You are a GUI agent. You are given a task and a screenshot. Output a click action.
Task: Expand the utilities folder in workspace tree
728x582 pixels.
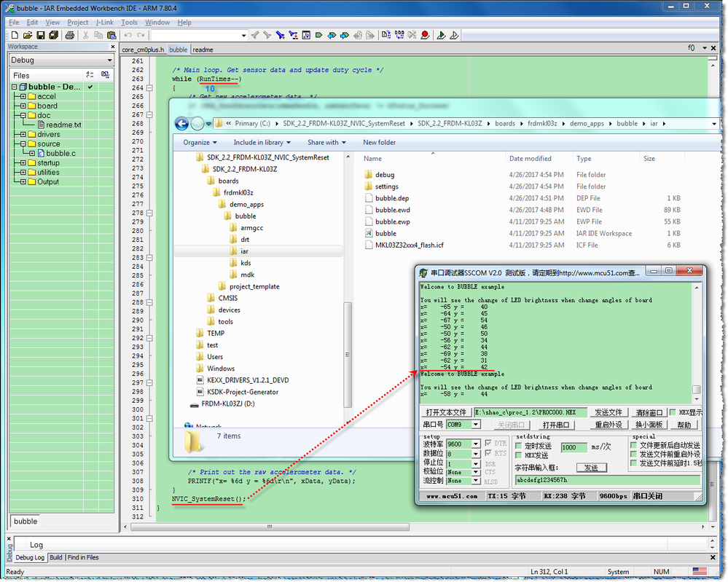(x=23, y=173)
